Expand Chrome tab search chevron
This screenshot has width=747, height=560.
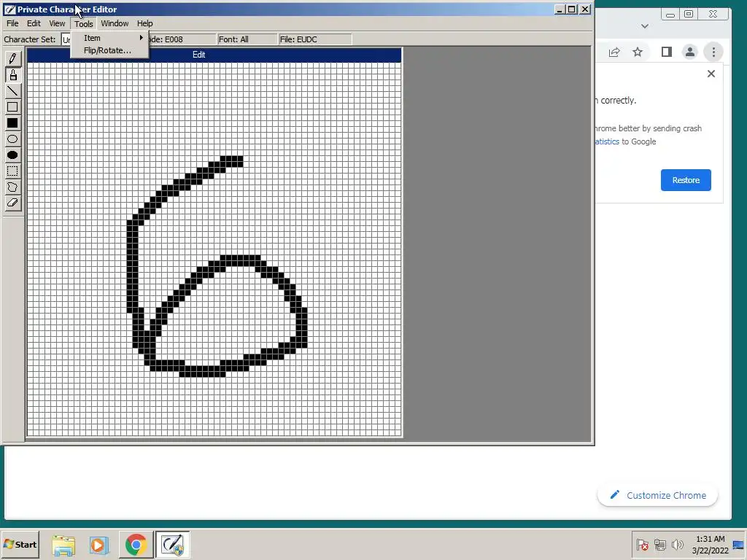(645, 26)
